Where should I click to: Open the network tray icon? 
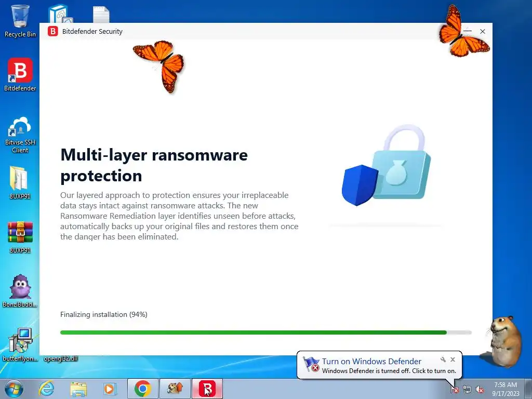tap(467, 389)
